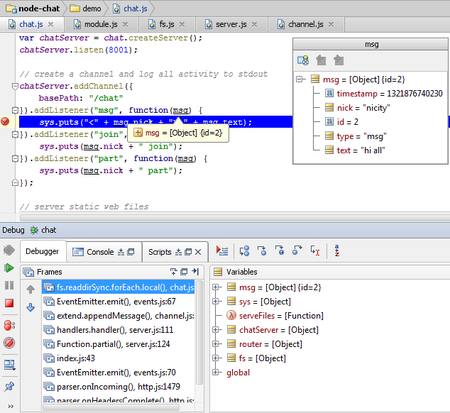Click the Pause Program button
Image resolution: width=450 pixels, height=413 pixels.
tap(9, 285)
